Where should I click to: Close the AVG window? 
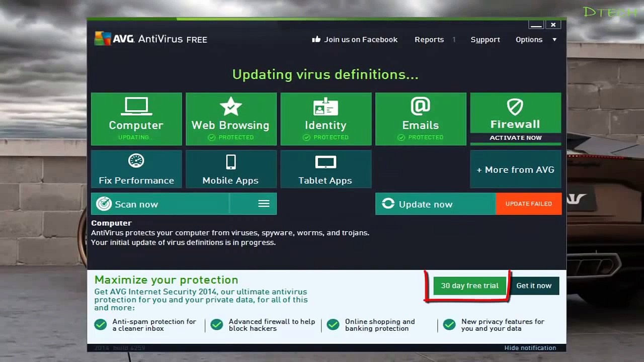pyautogui.click(x=553, y=25)
